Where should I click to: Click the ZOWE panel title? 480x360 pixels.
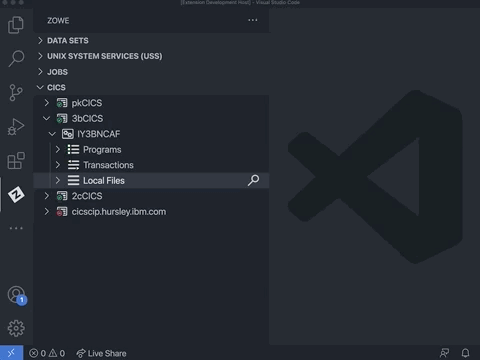58,21
